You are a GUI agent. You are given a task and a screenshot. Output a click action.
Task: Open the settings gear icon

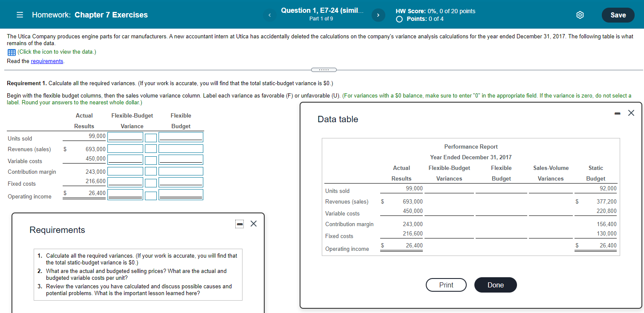tap(580, 15)
